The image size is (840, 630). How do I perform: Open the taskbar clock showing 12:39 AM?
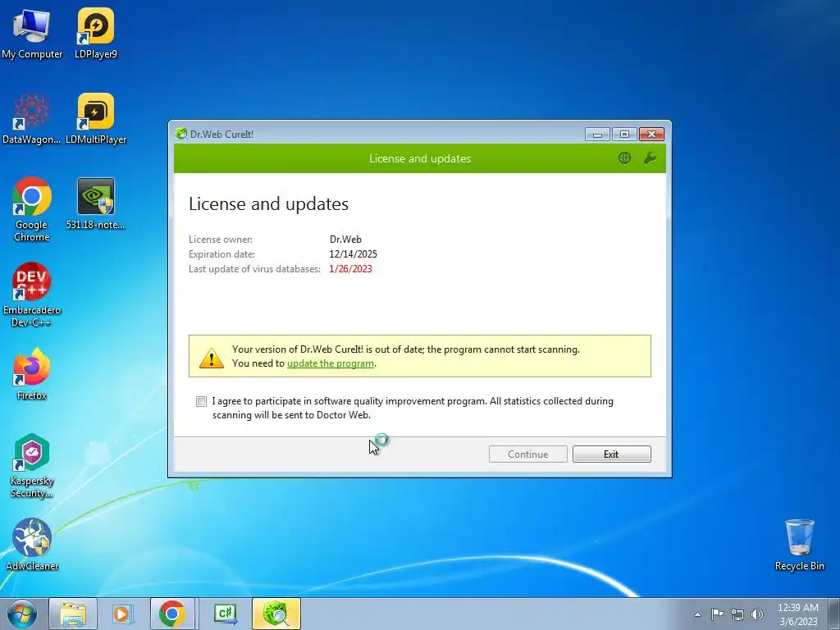[x=797, y=614]
